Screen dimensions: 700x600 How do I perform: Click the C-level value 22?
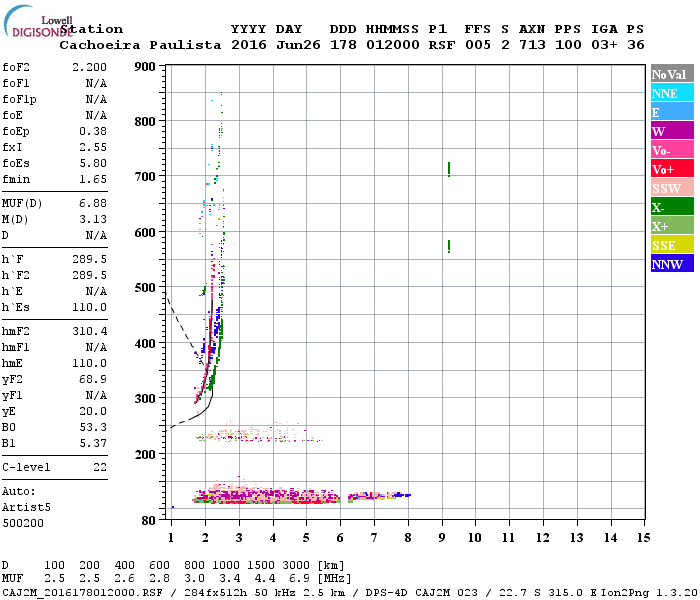coord(100,467)
